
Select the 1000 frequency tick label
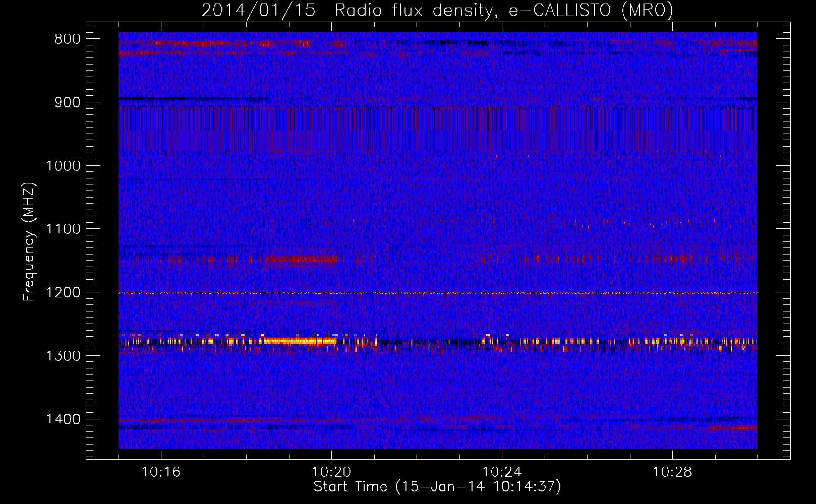coord(63,166)
